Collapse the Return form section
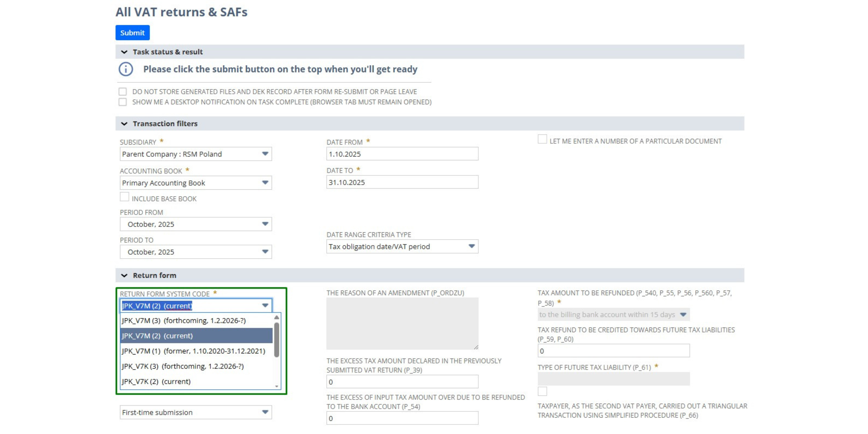Image resolution: width=868 pixels, height=434 pixels. [125, 275]
